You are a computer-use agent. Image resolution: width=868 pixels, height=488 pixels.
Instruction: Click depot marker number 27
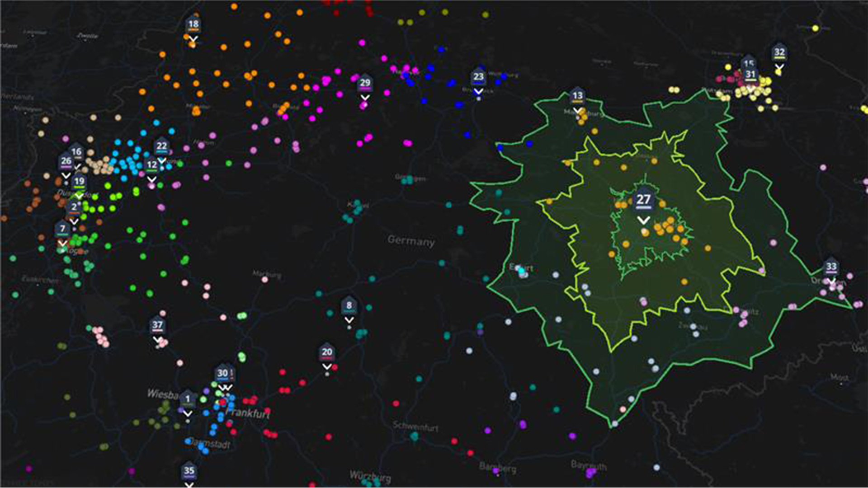pos(643,199)
